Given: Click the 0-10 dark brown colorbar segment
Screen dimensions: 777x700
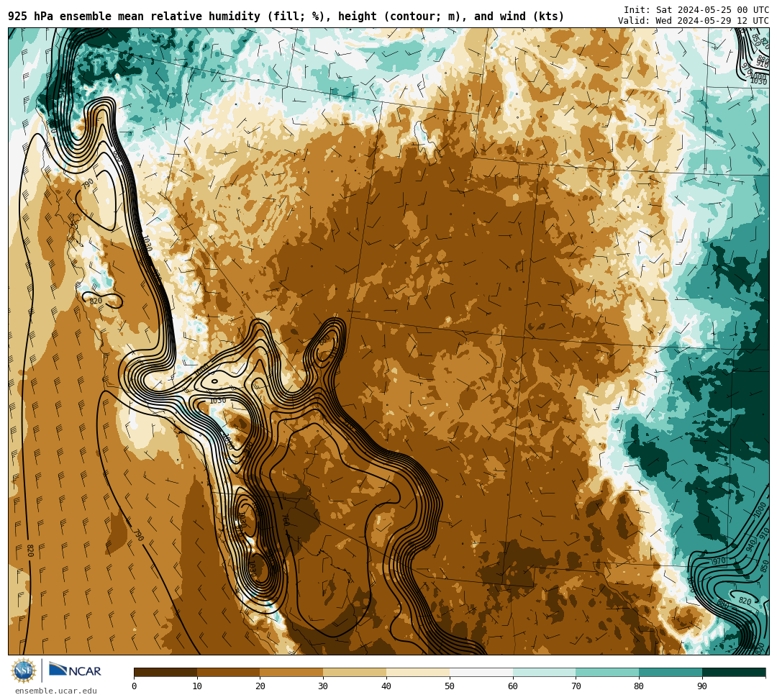Looking at the screenshot, I should pyautogui.click(x=165, y=672).
